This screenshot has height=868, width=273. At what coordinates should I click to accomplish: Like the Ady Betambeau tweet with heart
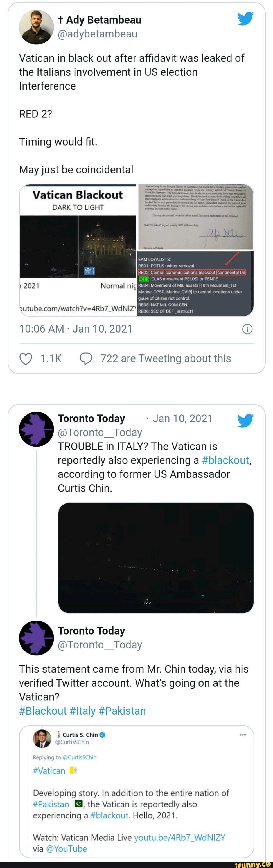26,358
